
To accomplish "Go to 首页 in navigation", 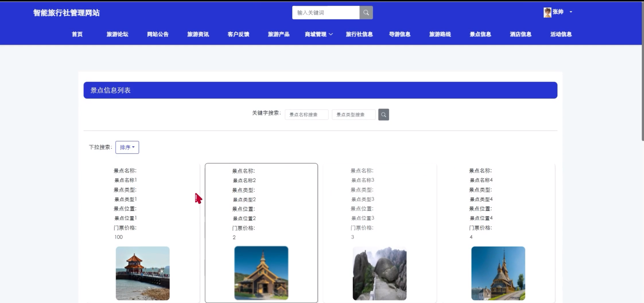I will pos(77,34).
